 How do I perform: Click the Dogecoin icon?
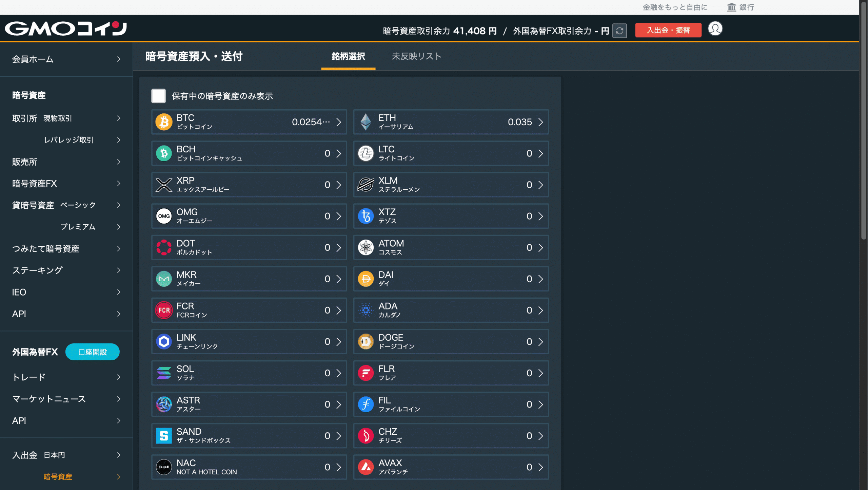point(366,341)
